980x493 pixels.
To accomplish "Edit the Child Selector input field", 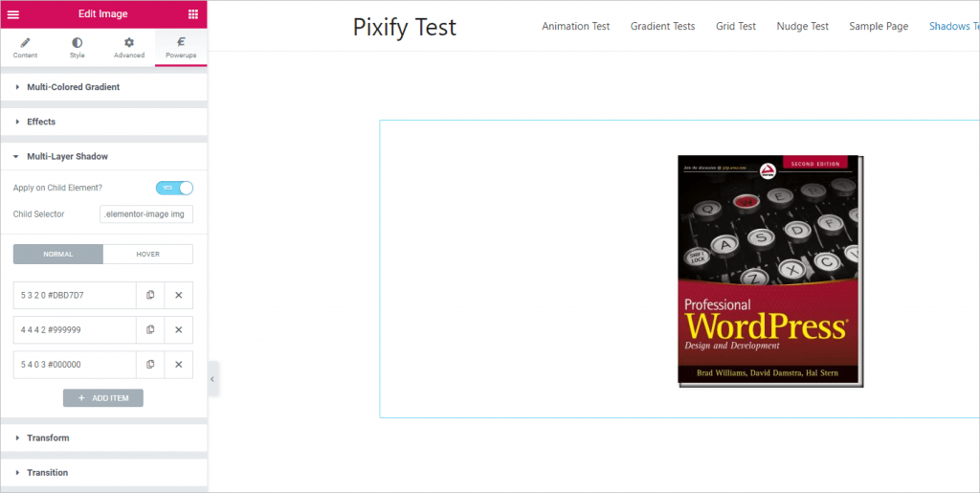I will [x=146, y=213].
